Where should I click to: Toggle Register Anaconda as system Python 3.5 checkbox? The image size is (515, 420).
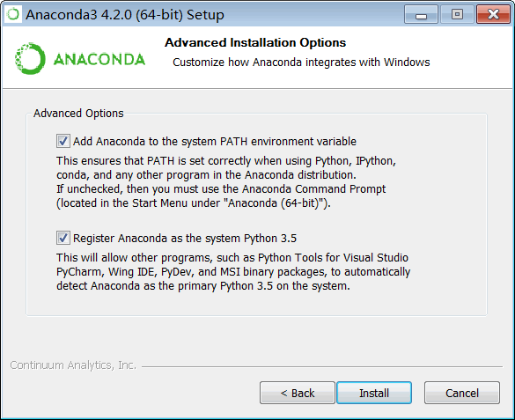click(63, 238)
